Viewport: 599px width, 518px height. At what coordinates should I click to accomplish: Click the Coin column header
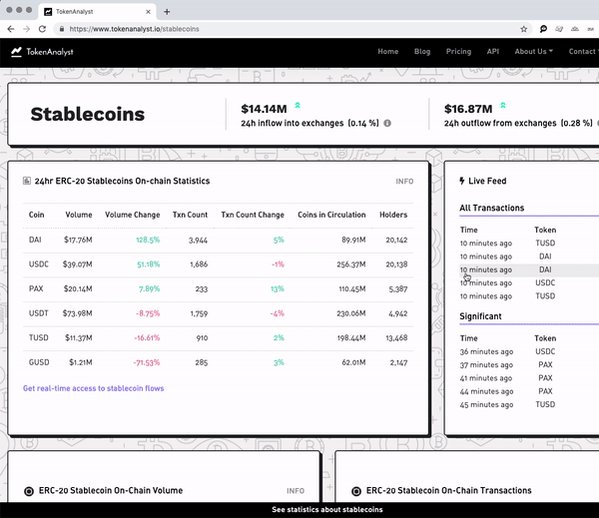click(x=36, y=215)
